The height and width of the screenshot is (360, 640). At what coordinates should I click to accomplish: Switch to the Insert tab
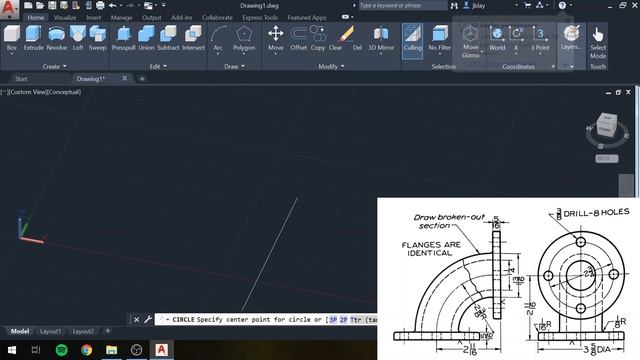[x=93, y=18]
